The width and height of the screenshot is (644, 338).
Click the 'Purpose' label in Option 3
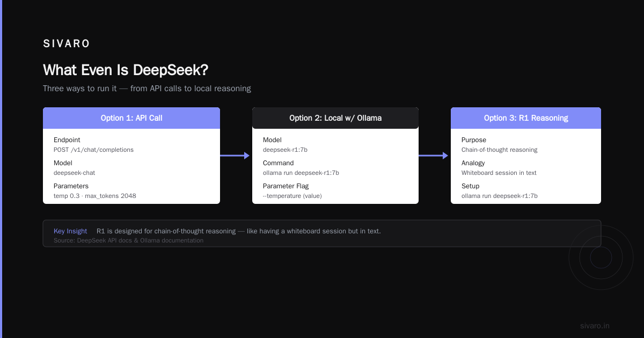click(474, 140)
